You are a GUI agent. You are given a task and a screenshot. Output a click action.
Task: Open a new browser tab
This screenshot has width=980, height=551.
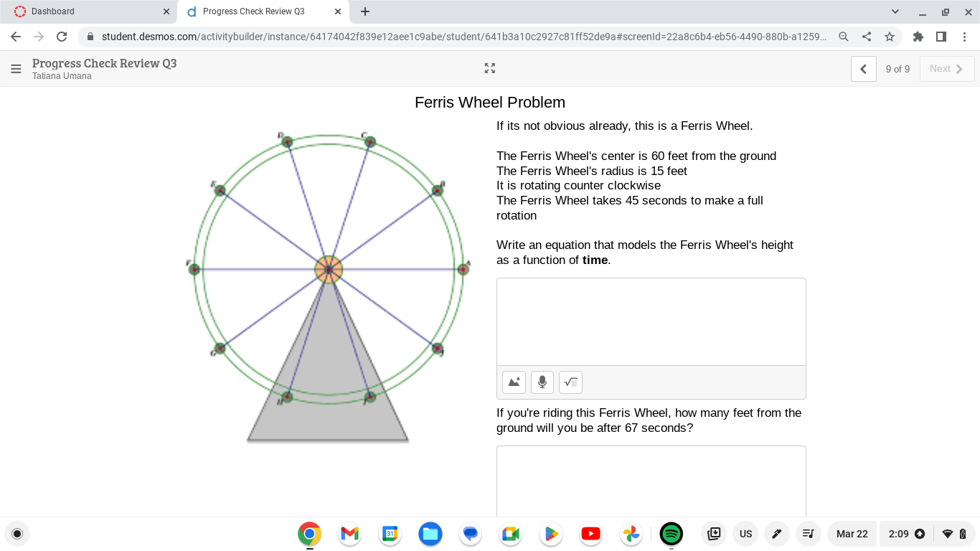[x=365, y=11]
